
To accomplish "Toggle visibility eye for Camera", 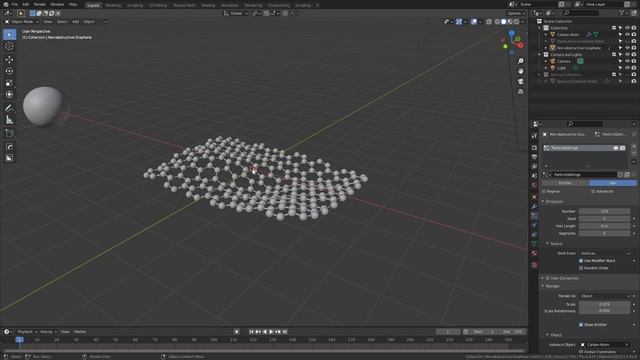I will pyautogui.click(x=627, y=61).
